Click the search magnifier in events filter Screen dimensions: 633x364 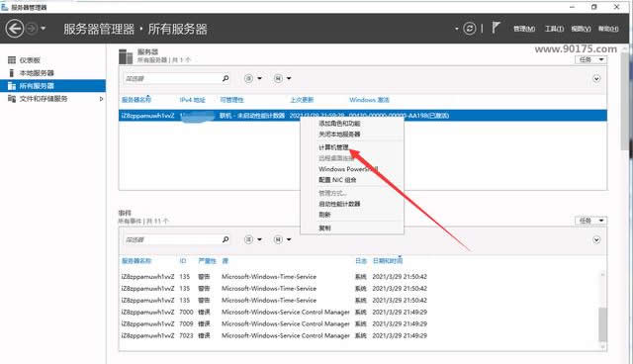point(226,239)
